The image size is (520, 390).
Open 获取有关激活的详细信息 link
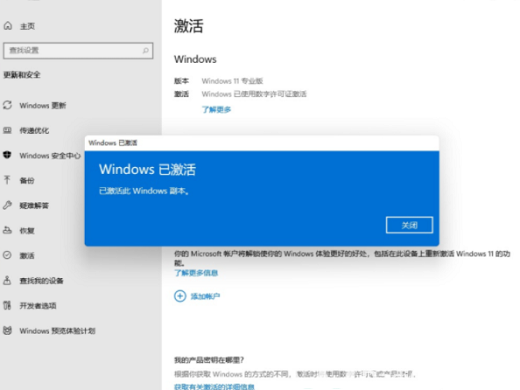point(214,386)
